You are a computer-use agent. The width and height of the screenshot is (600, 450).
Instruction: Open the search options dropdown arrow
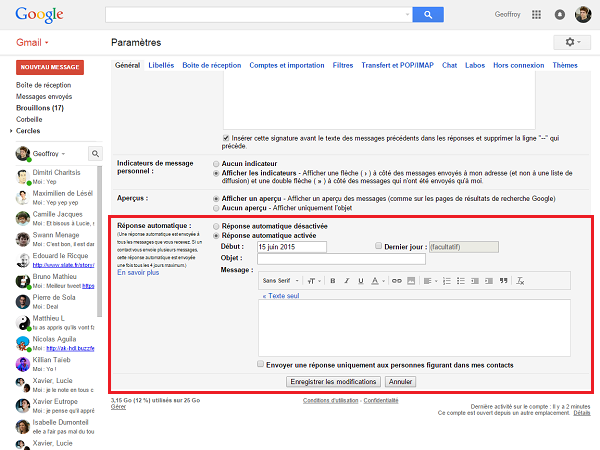pyautogui.click(x=407, y=15)
